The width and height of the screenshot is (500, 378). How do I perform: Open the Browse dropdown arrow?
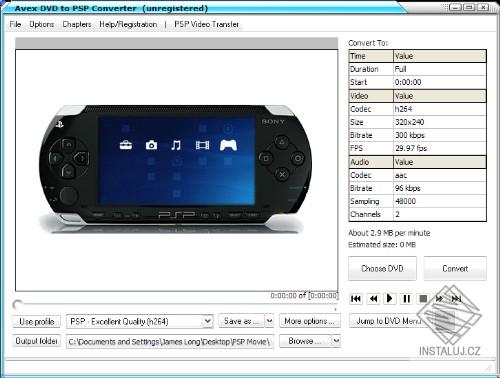pyautogui.click(x=336, y=341)
